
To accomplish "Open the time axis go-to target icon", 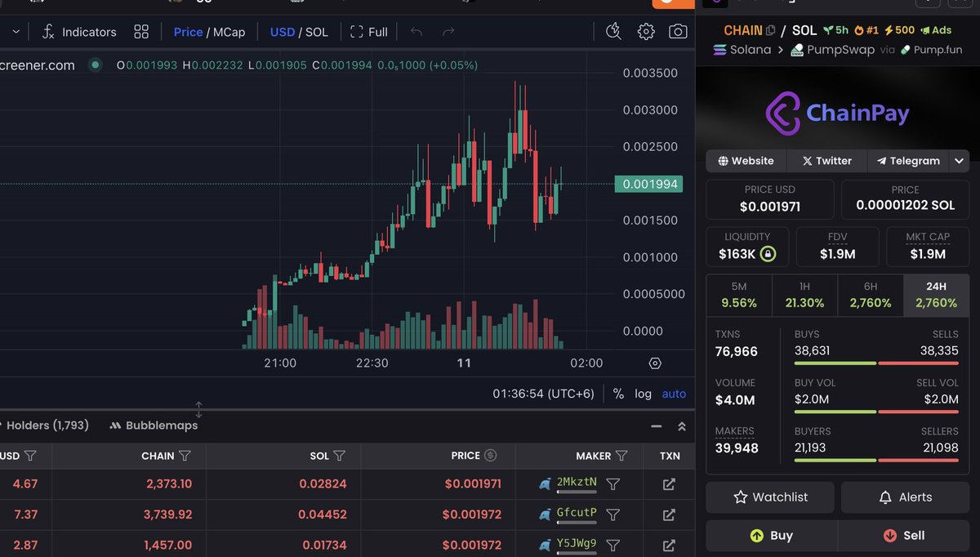I will coord(655,363).
